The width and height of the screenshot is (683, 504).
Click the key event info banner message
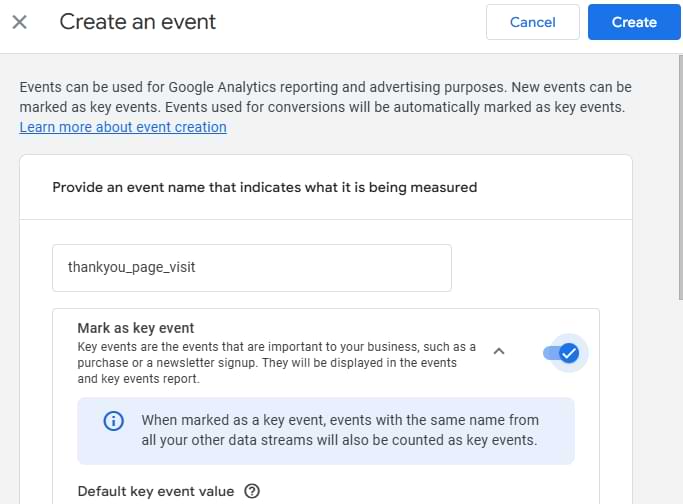point(340,430)
